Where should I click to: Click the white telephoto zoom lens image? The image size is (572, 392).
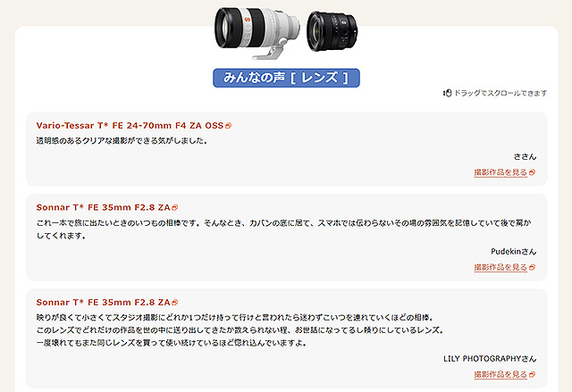pyautogui.click(x=257, y=33)
